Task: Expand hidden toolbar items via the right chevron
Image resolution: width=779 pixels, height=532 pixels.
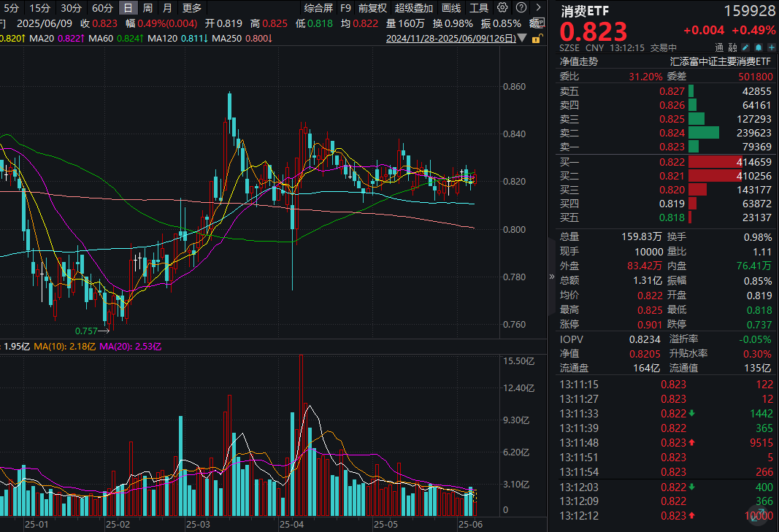Action: 539,7
